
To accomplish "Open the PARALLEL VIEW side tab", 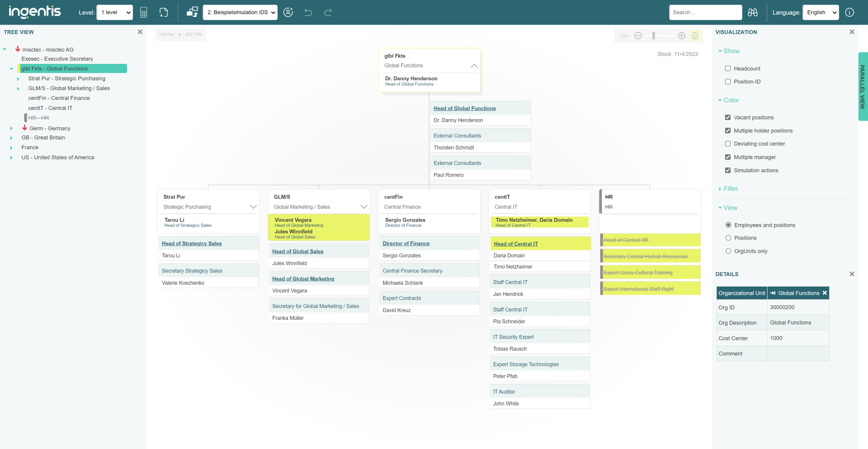I will pos(863,87).
